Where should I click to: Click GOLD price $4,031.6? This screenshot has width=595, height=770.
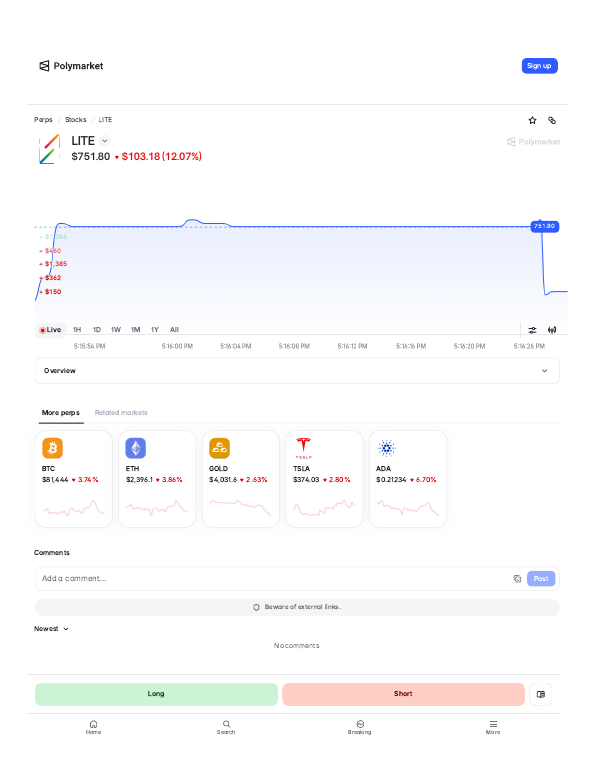(x=223, y=480)
